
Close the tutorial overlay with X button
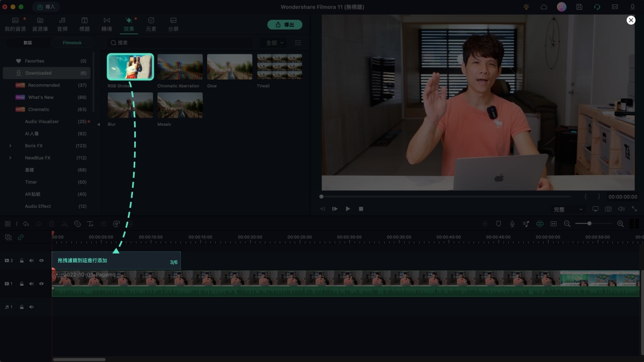[x=631, y=20]
